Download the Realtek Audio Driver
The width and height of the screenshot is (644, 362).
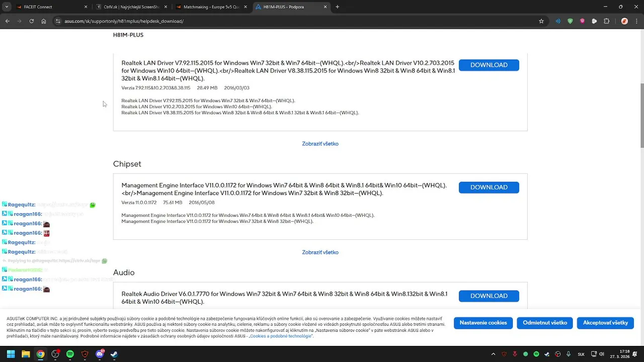tap(489, 296)
